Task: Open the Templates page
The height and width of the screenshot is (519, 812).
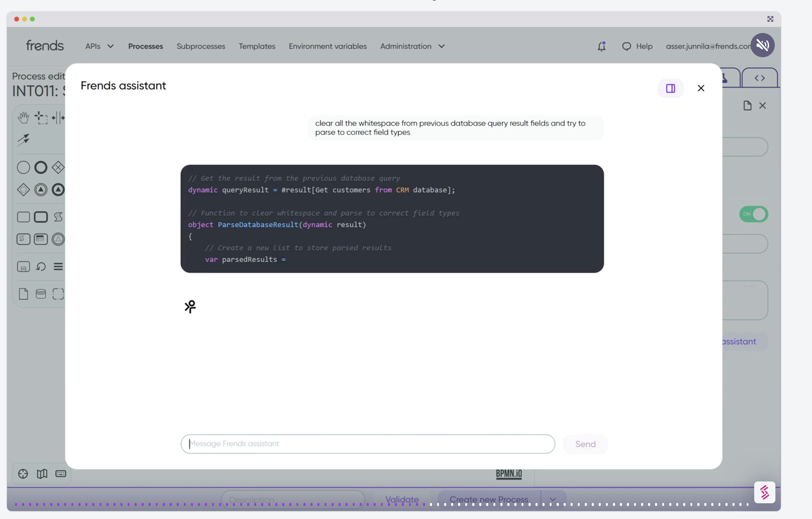Action: (x=257, y=46)
